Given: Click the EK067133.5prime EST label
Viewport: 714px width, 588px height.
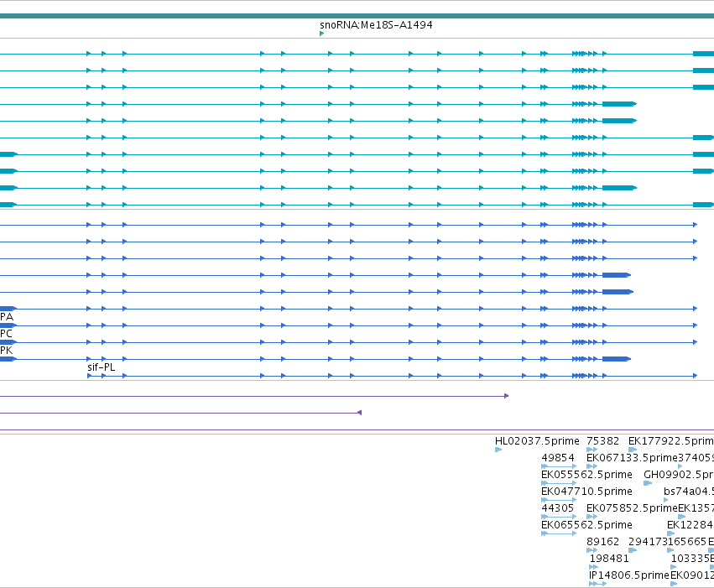Looking at the screenshot, I should tap(632, 458).
